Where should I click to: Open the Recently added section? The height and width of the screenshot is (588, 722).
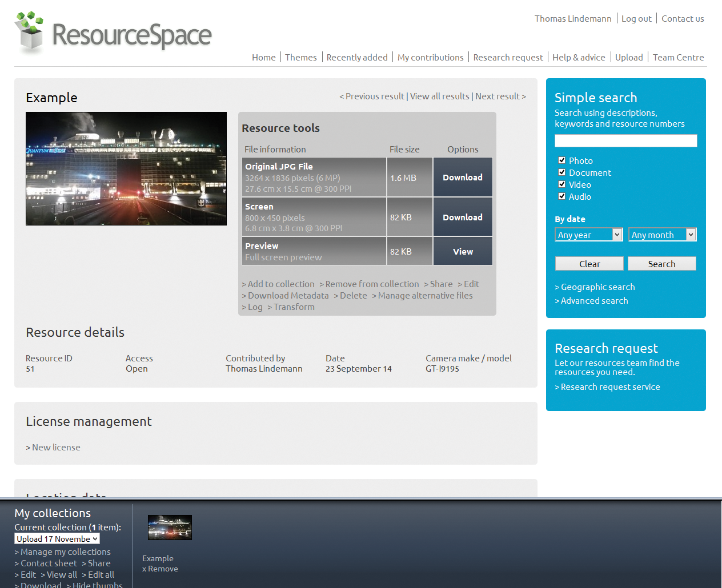click(x=357, y=57)
